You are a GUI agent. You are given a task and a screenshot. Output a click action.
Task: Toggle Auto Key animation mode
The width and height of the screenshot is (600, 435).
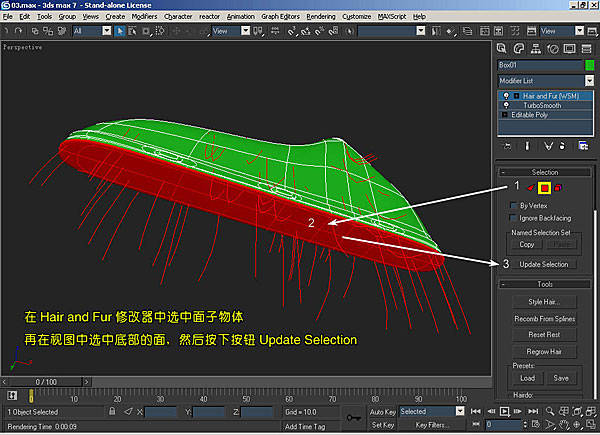coord(383,412)
